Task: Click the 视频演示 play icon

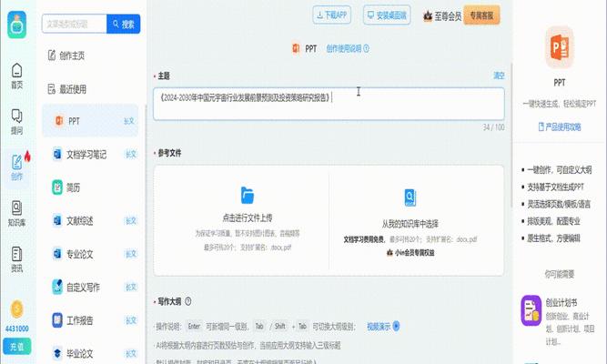Action: (x=396, y=326)
